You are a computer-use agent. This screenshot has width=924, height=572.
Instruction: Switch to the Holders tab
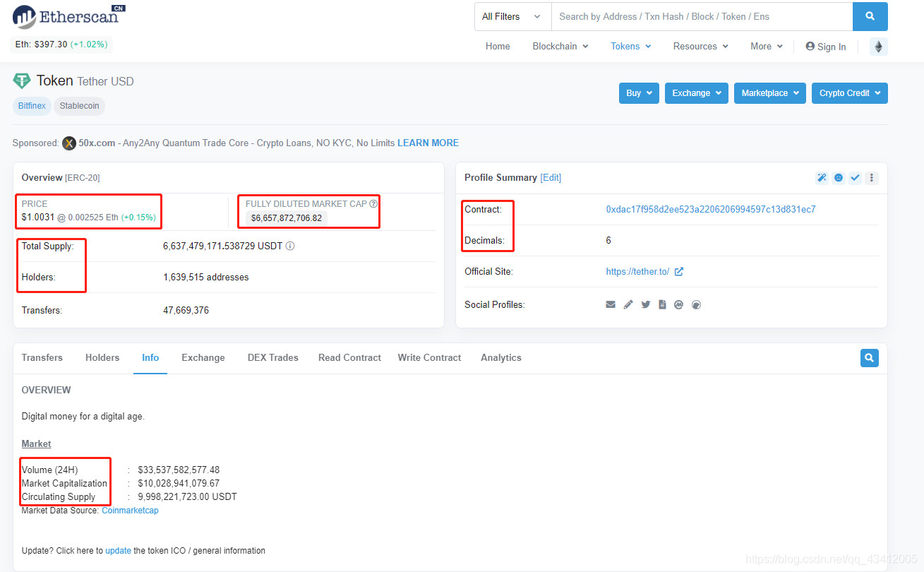coord(102,358)
